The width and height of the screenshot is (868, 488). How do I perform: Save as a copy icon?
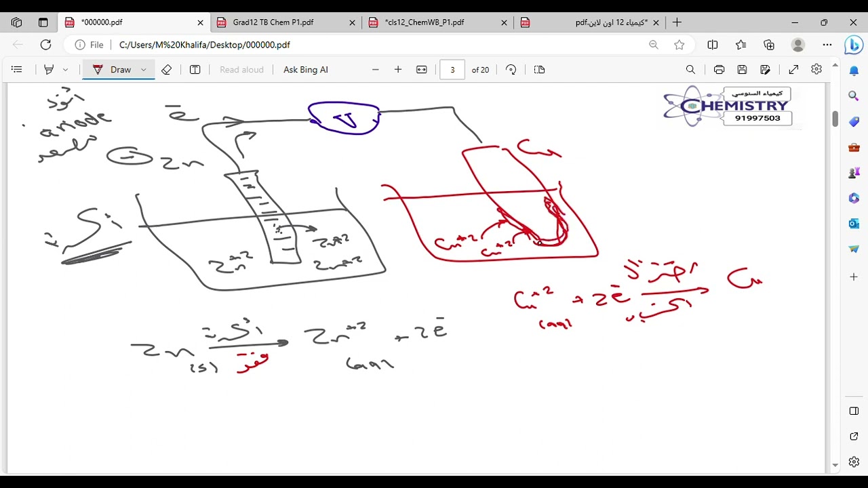[x=766, y=70]
